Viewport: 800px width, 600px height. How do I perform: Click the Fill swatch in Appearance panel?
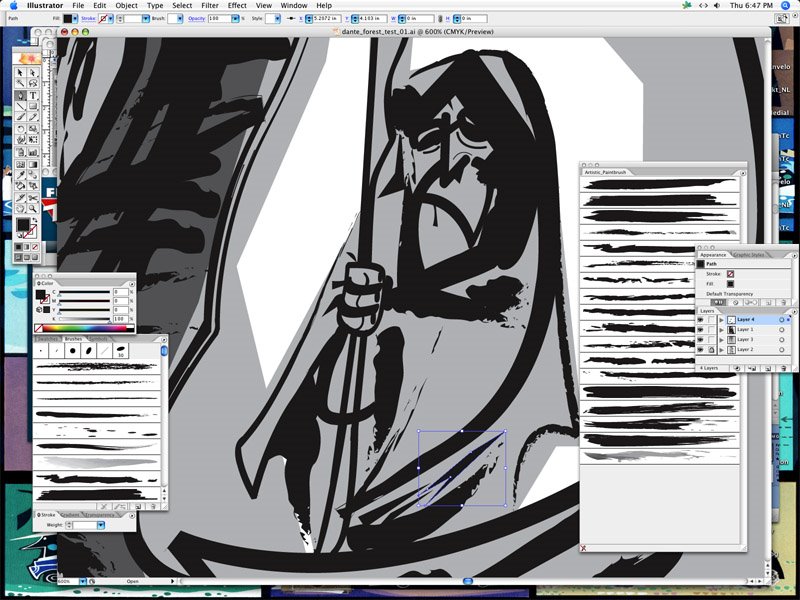730,284
